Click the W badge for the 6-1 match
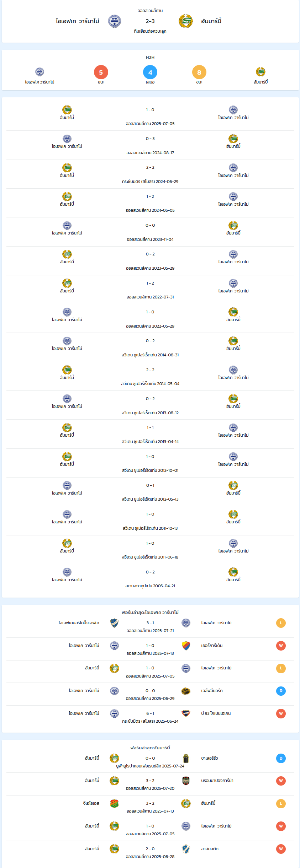The height and width of the screenshot is (868, 300). [x=281, y=713]
